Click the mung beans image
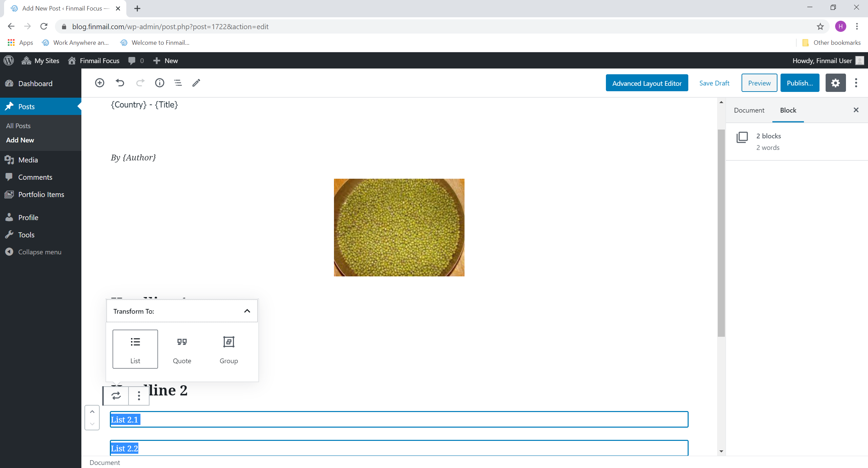 tap(399, 228)
